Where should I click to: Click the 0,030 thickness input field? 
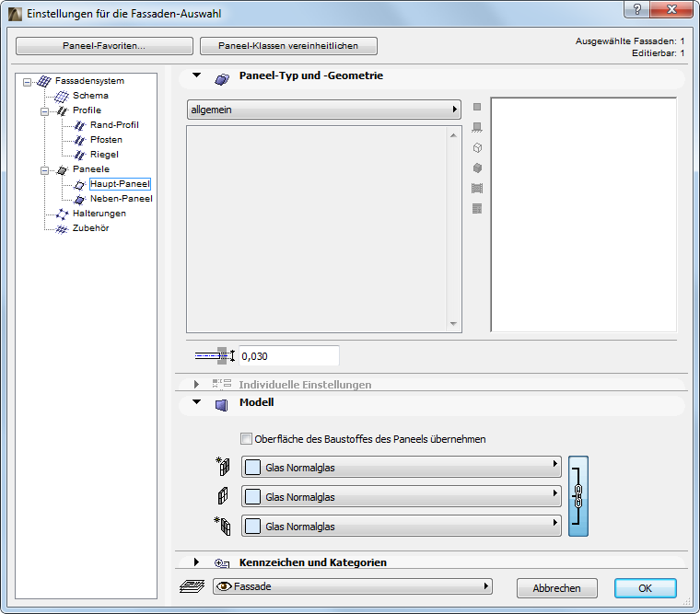pos(289,356)
